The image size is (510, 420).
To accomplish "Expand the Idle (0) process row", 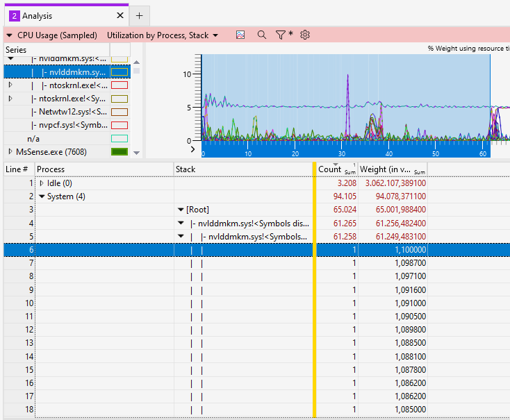I will pyautogui.click(x=42, y=183).
